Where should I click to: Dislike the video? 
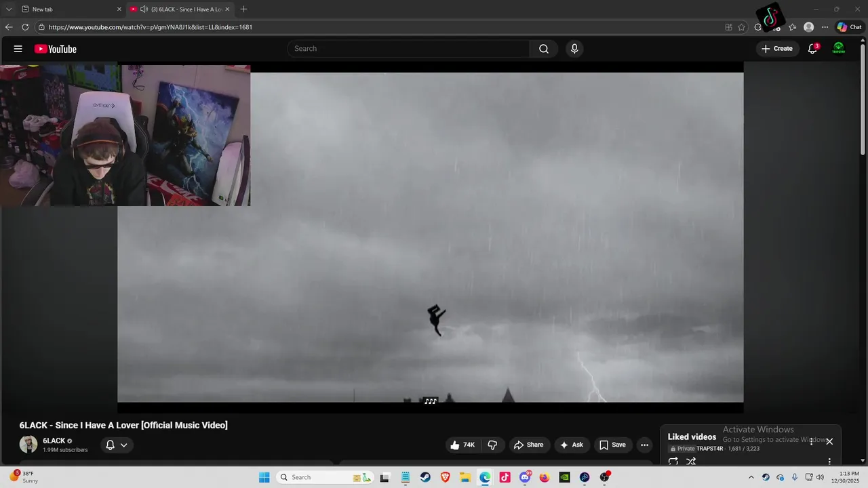[493, 445]
